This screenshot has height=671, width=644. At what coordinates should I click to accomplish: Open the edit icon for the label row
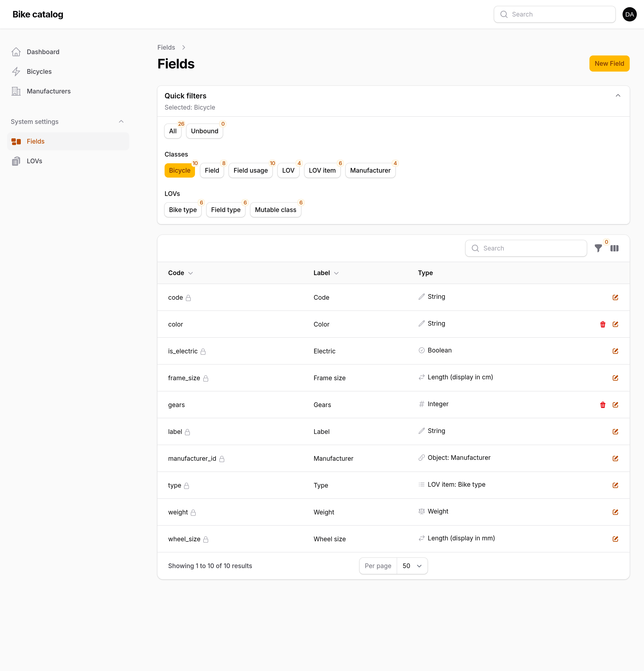coord(615,432)
